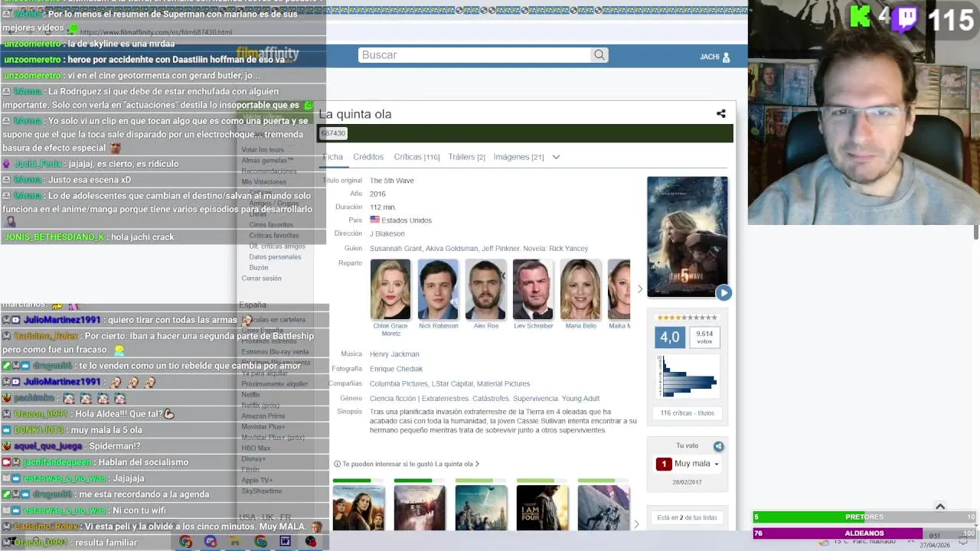The width and height of the screenshot is (980, 551).
Task: Click the Estados Unidos flag icon
Action: pyautogui.click(x=374, y=220)
